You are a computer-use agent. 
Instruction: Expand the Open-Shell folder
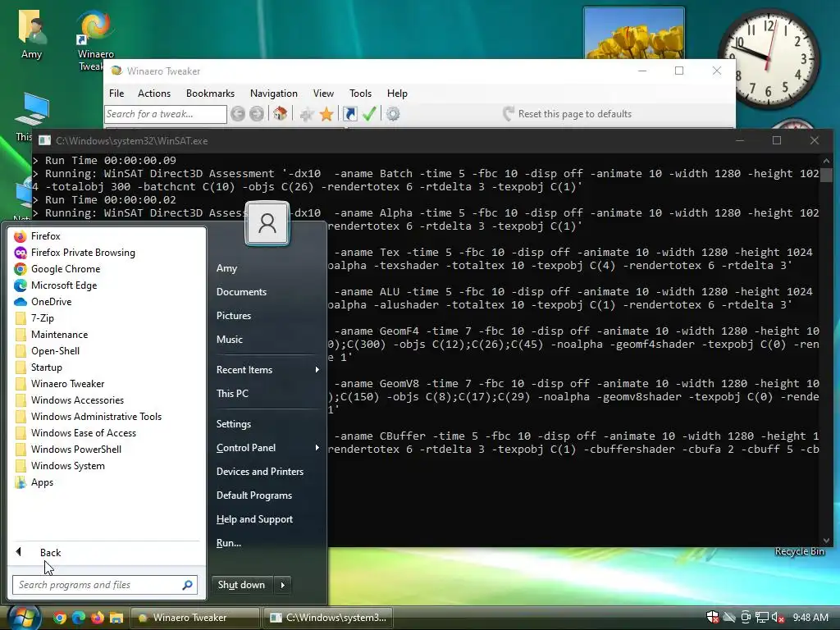pyautogui.click(x=107, y=351)
